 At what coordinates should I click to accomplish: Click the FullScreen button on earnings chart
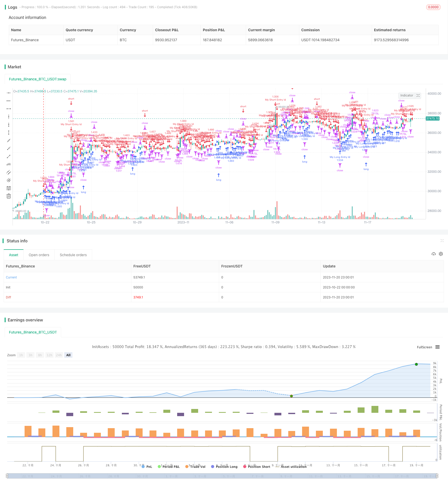[x=424, y=347]
